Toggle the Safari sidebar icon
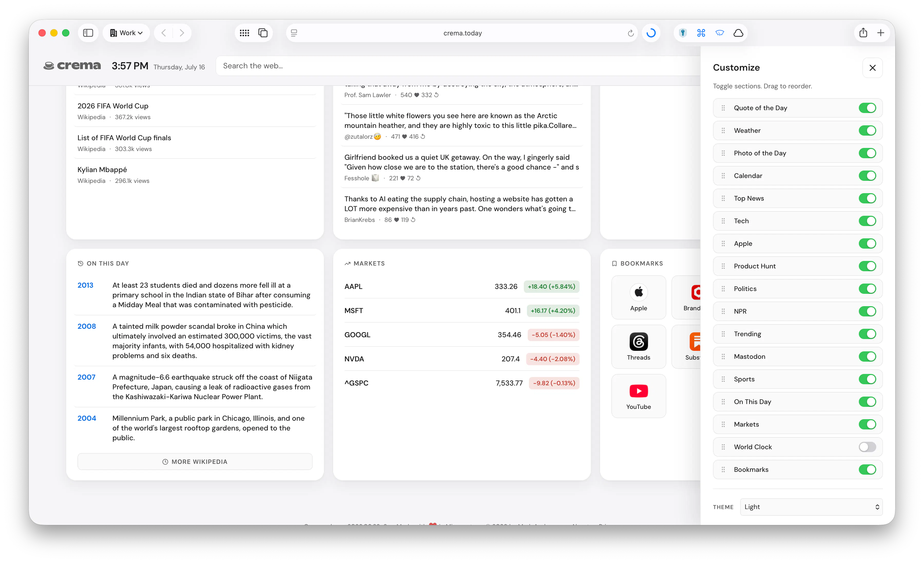 click(x=88, y=33)
